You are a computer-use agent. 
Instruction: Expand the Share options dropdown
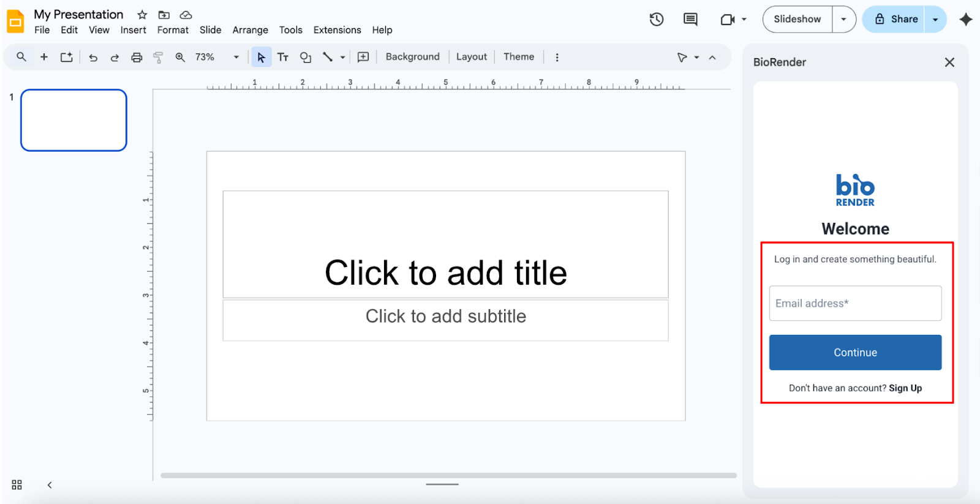tap(935, 20)
